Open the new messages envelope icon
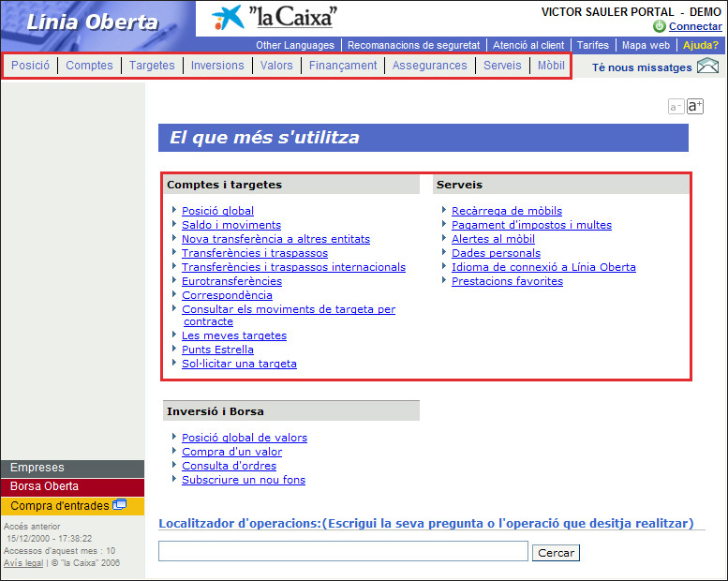Screen dimensions: 728x581 [x=708, y=66]
